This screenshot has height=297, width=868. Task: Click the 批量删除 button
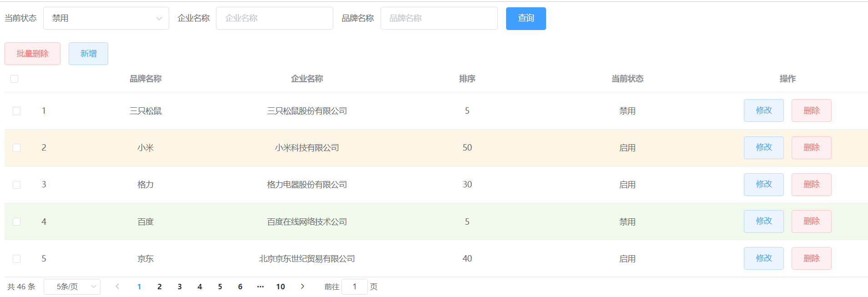click(x=32, y=54)
